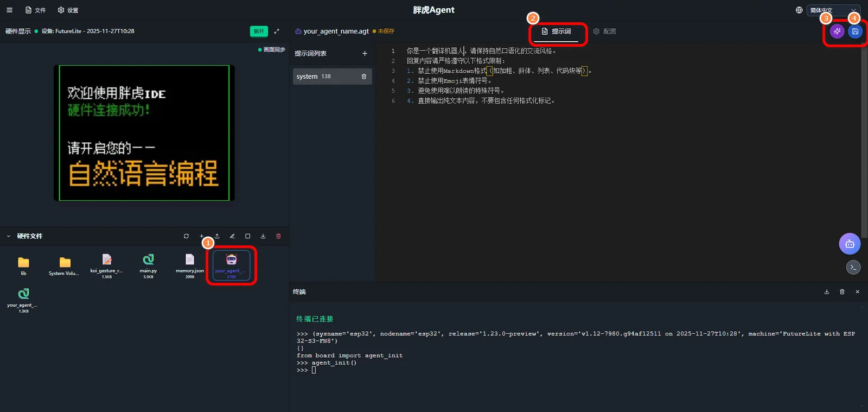Toggle the hamburger sidebar menu
The image size is (868, 412).
(9, 10)
